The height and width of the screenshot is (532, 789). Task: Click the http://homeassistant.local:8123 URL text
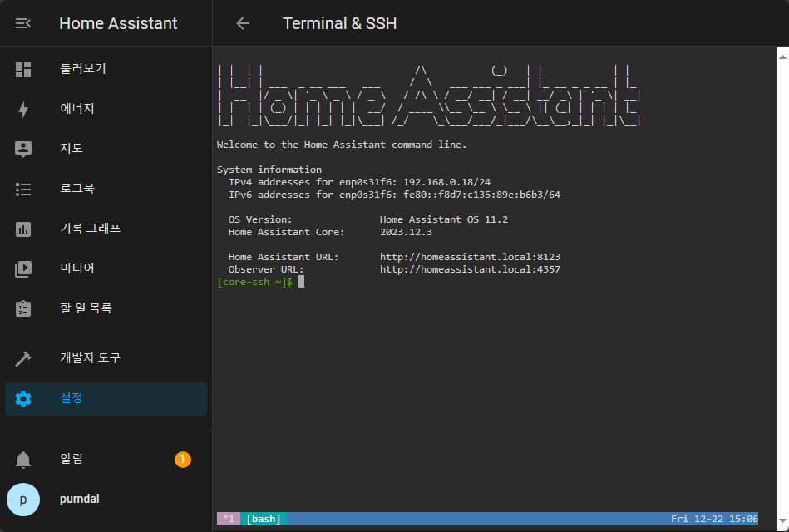point(470,257)
